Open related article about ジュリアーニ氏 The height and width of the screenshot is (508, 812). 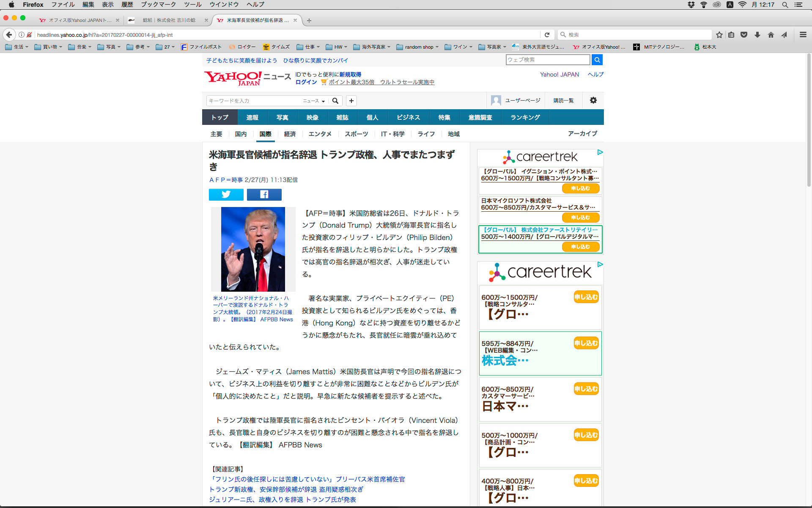283,500
